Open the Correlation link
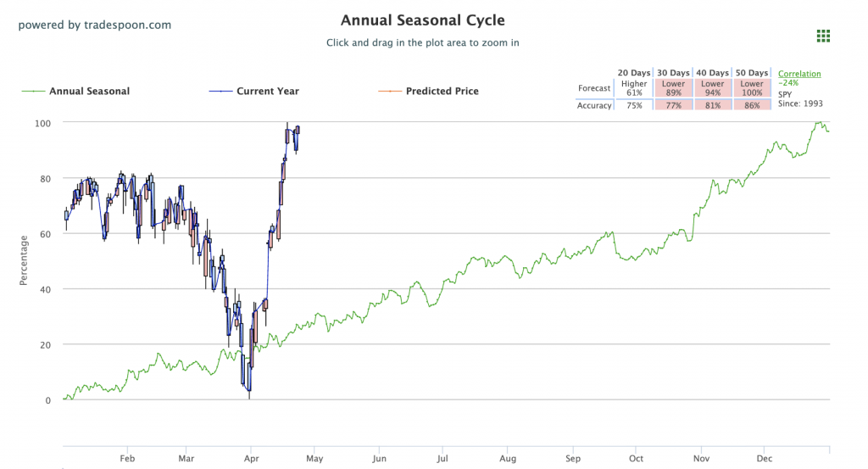 pos(798,74)
